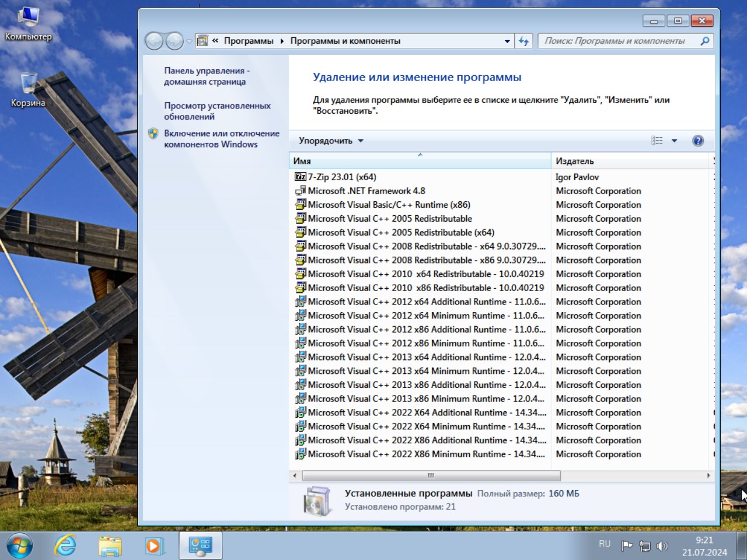Select the Компьютер desktop icon
Image resolution: width=747 pixels, height=560 pixels.
[28, 24]
